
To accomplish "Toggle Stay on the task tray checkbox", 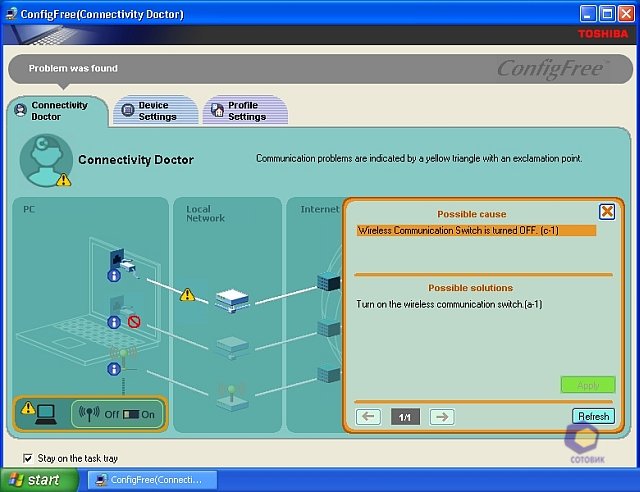I will 28,458.
